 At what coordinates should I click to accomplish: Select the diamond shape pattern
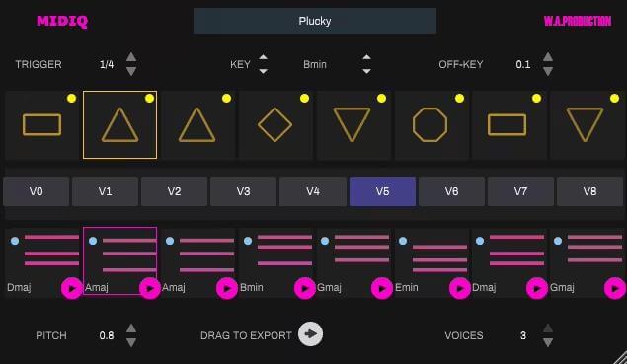tap(275, 124)
